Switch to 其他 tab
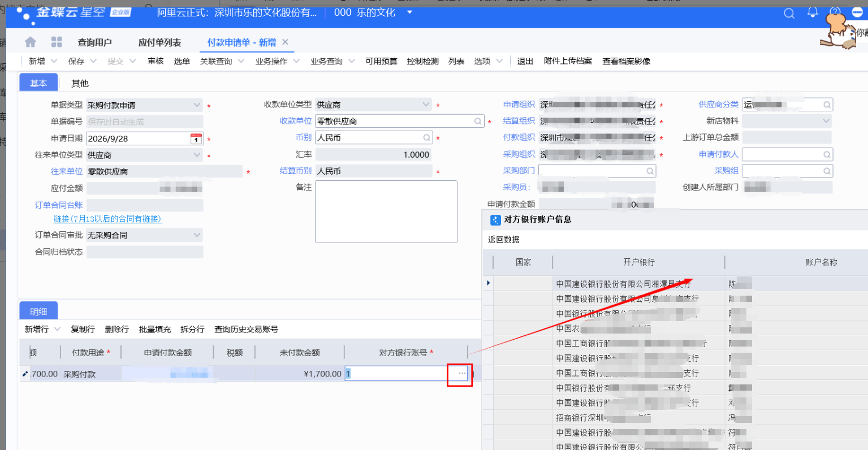This screenshot has height=450, width=868. 80,83
